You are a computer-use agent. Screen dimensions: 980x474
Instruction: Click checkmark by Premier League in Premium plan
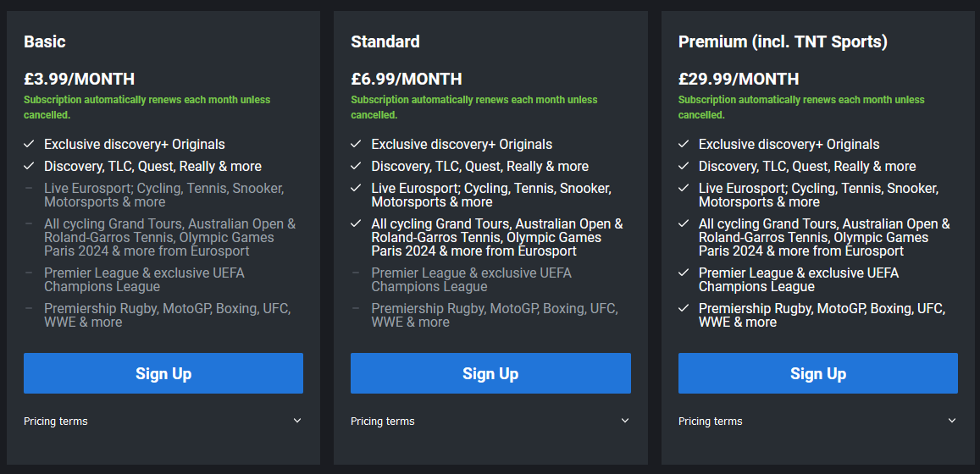[x=684, y=273]
